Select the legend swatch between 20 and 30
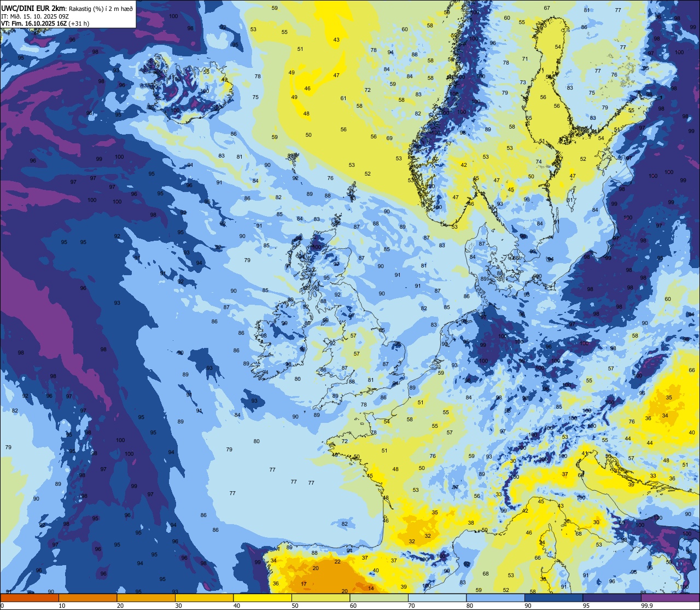Screen dimensions: 700x610 coord(145,597)
